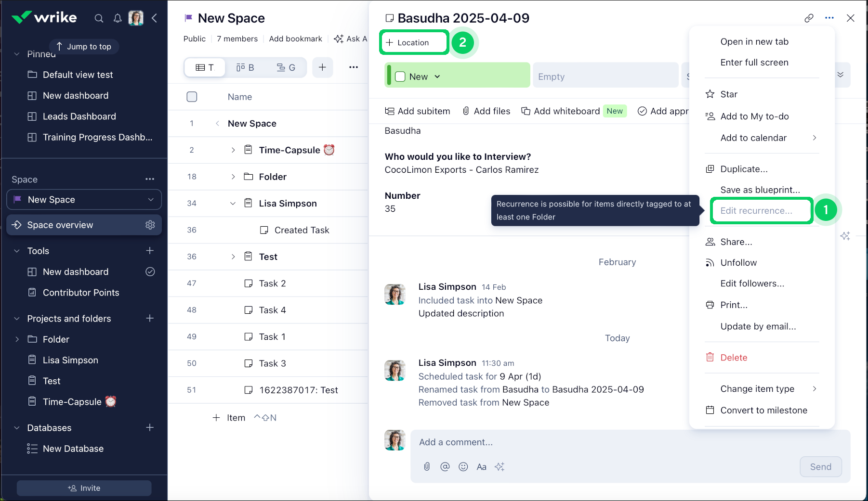868x501 pixels.
Task: Open text formatting Aa options
Action: (x=481, y=467)
